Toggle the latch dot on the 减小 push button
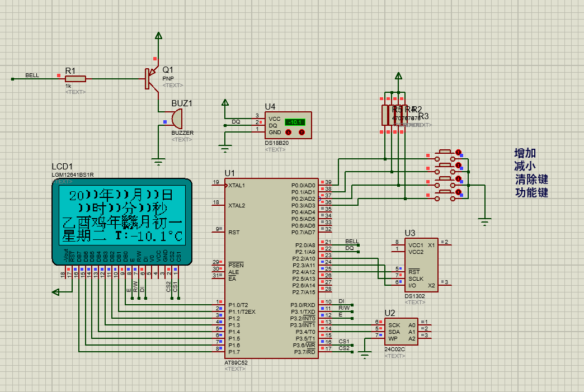 (x=459, y=165)
